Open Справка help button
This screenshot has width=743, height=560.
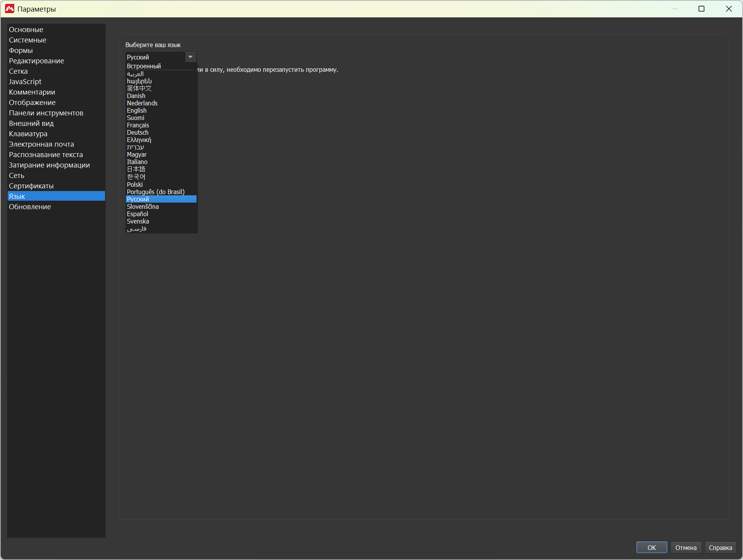720,547
